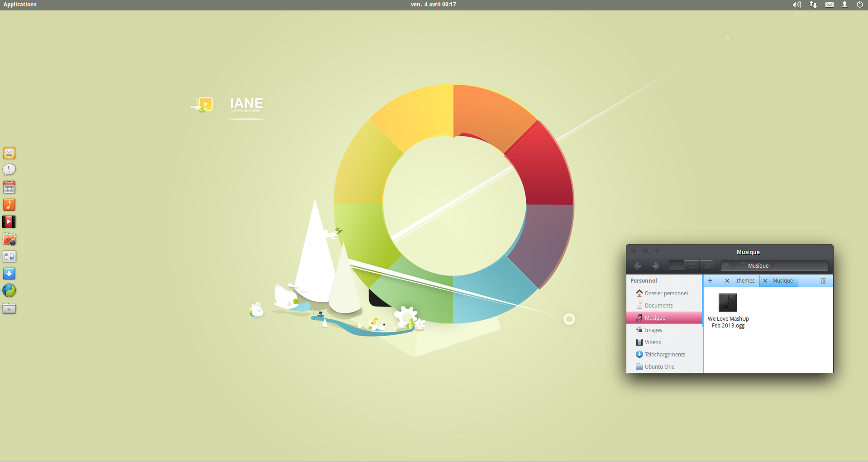This screenshot has width=868, height=462.
Task: Open the sound volume indicator menu
Action: 796,5
